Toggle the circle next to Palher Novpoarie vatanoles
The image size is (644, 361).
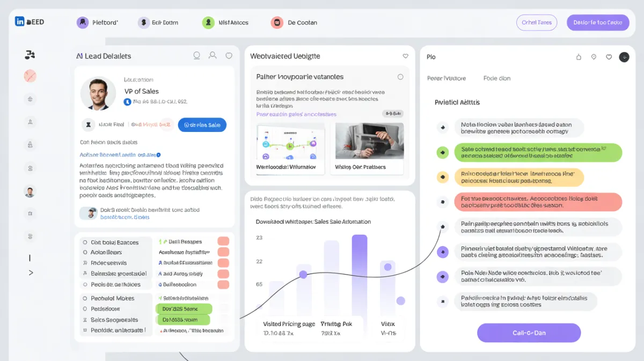400,77
